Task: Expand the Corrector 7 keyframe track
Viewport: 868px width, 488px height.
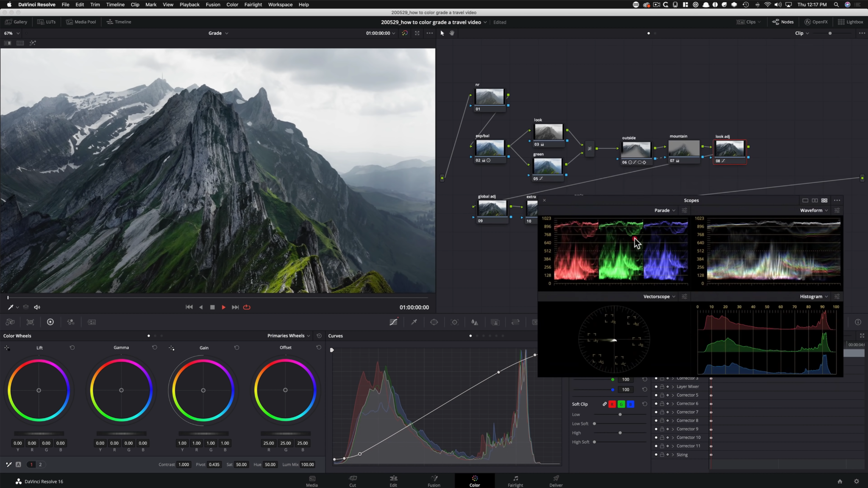Action: [x=673, y=412]
